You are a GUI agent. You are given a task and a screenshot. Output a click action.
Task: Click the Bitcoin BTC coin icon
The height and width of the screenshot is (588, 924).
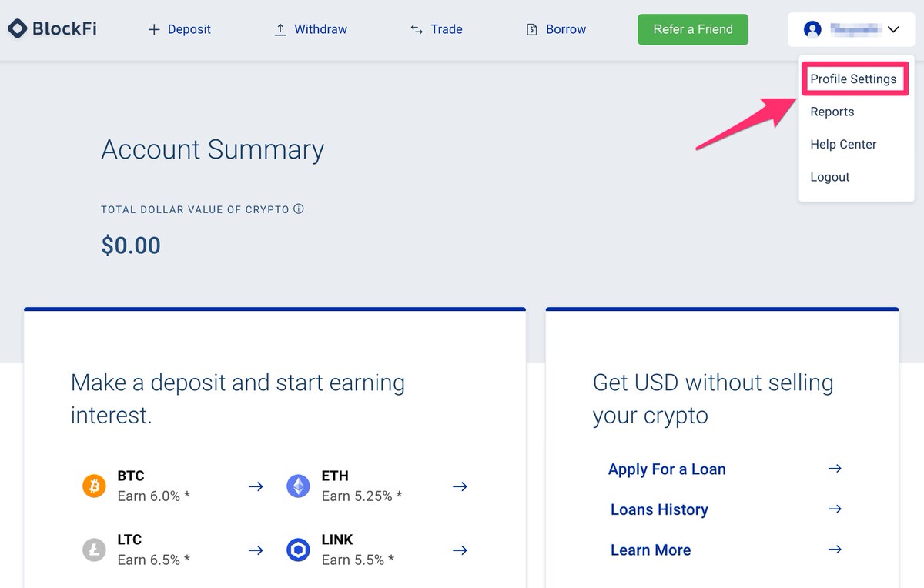coord(94,486)
